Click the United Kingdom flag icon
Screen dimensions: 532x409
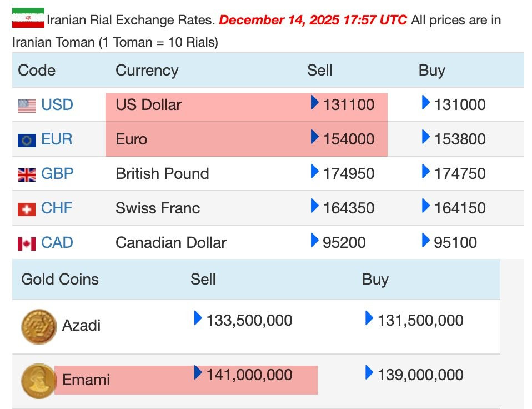pyautogui.click(x=27, y=175)
